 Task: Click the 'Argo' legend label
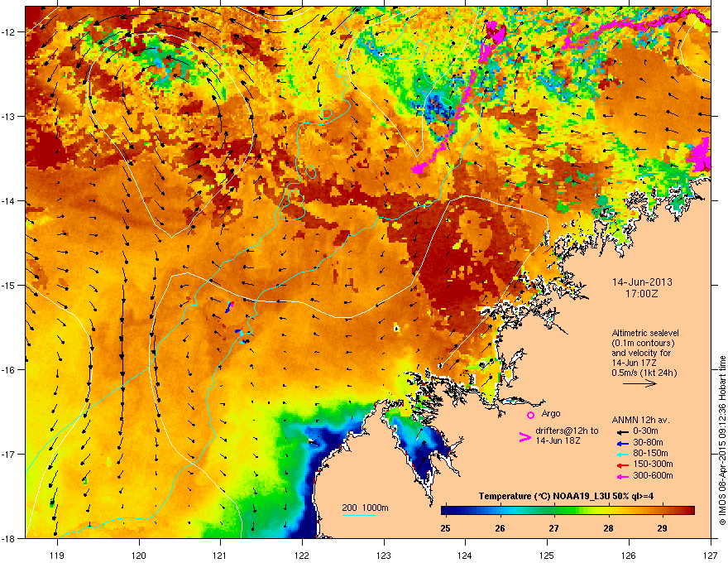click(x=551, y=413)
